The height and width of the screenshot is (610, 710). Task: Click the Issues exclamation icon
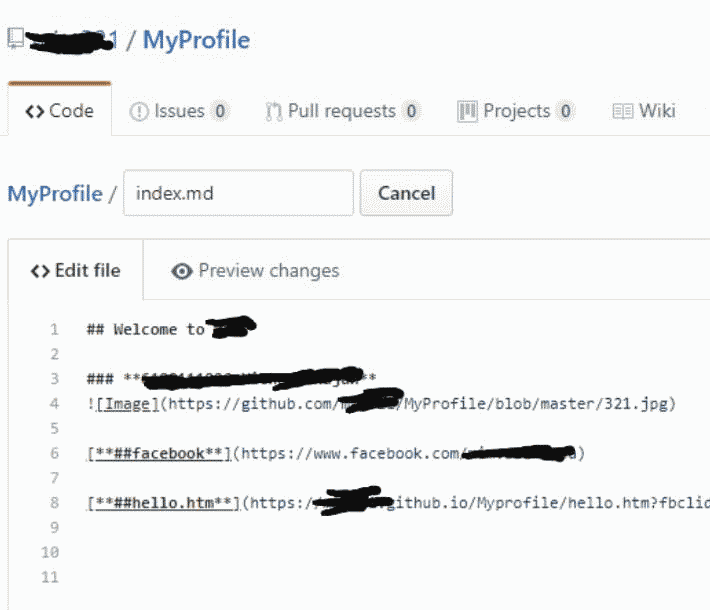(139, 112)
